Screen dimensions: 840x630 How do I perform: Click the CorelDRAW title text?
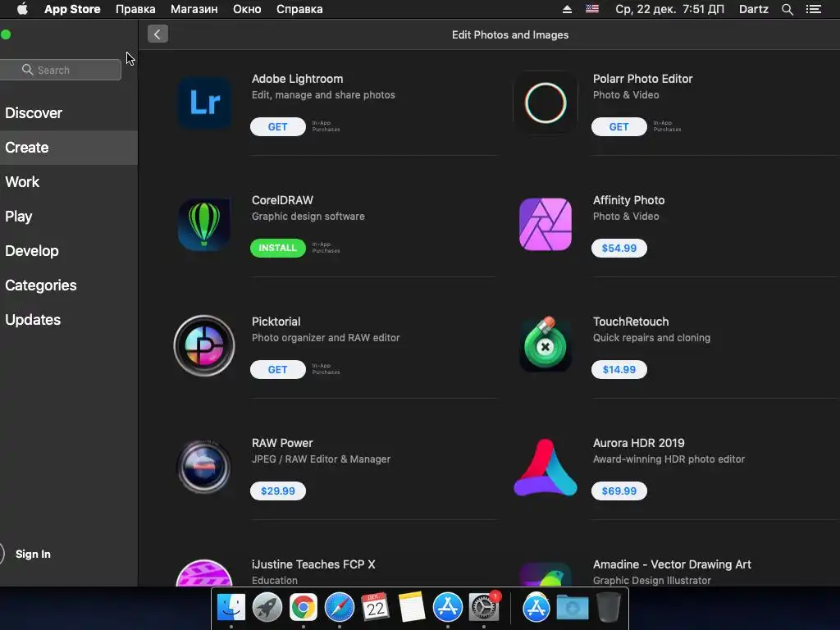282,200
